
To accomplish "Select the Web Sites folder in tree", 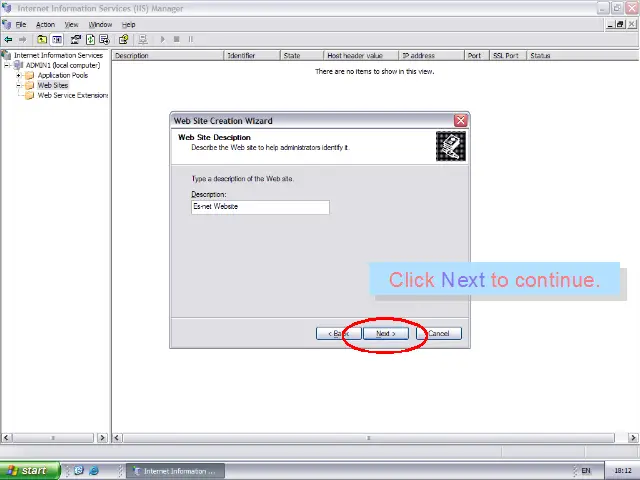I will 52,85.
